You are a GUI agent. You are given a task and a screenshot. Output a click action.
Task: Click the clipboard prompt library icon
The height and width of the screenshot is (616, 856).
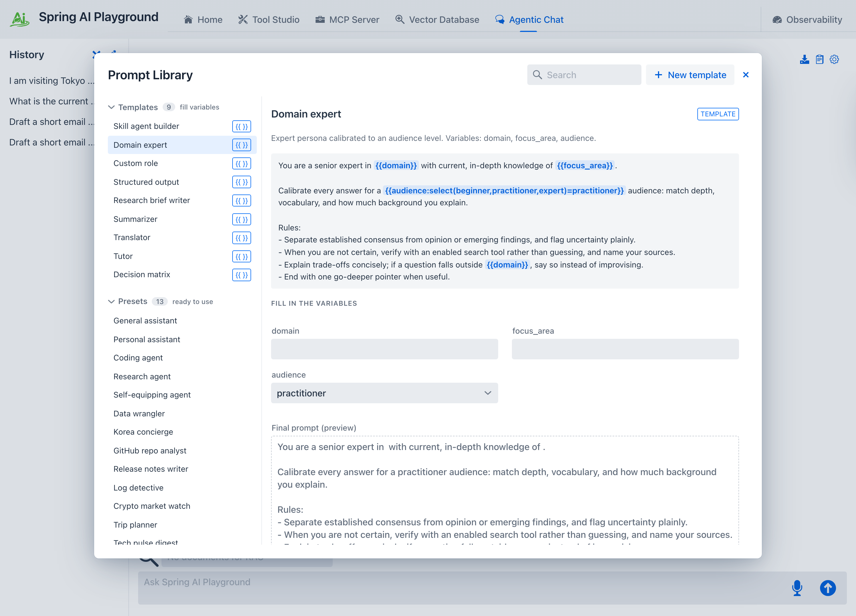pyautogui.click(x=819, y=59)
